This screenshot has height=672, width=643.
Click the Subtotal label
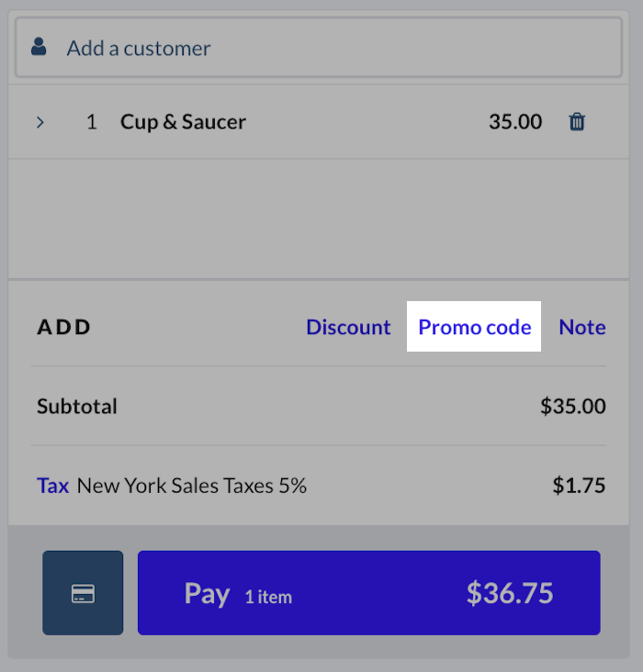point(77,406)
